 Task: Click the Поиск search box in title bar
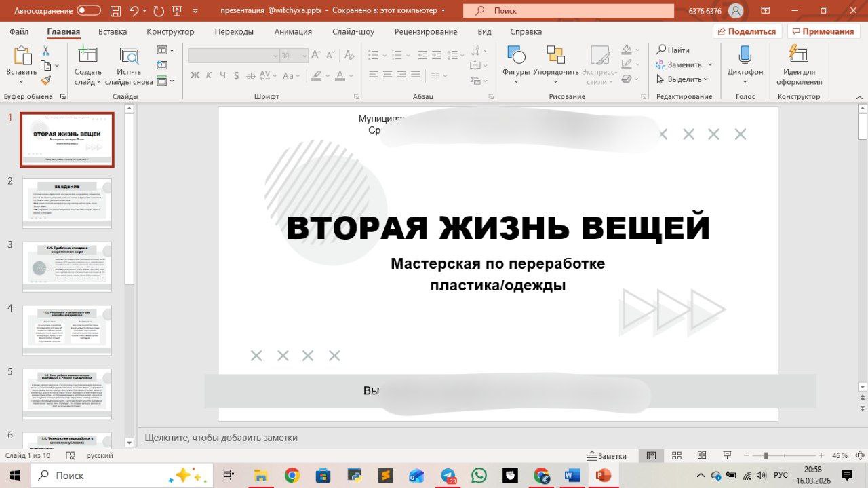point(570,10)
